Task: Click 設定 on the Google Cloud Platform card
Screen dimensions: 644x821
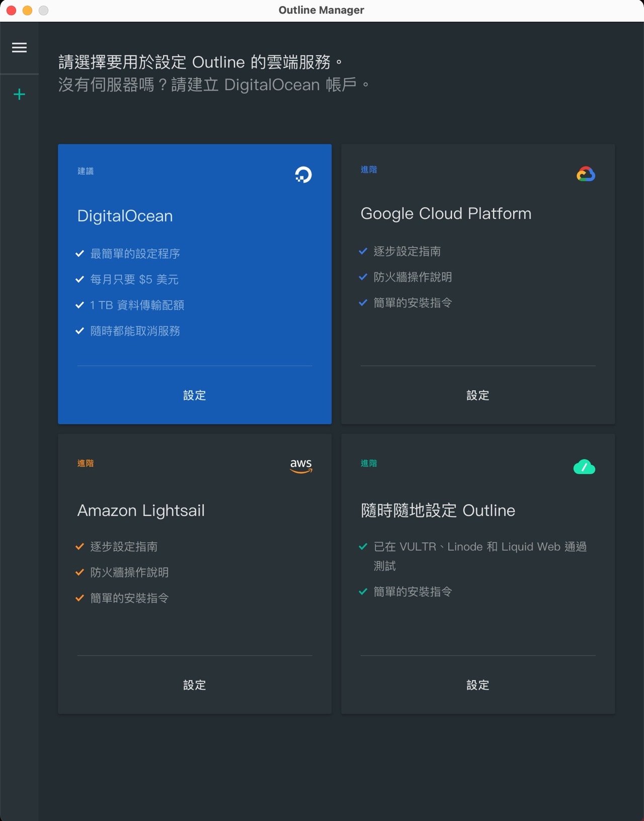Action: (478, 395)
